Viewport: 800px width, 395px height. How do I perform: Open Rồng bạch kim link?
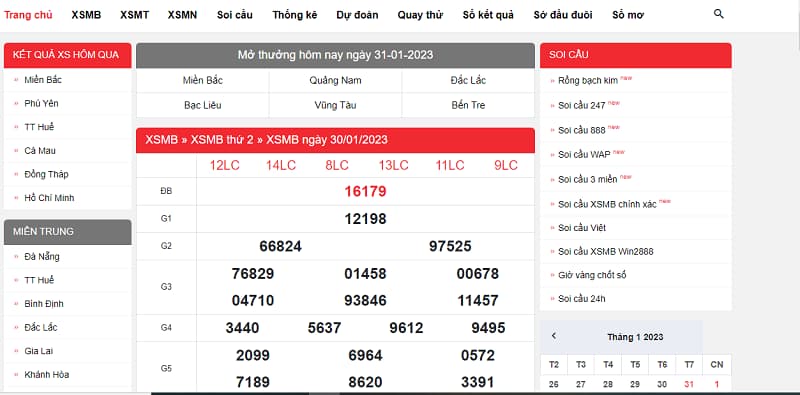pyautogui.click(x=588, y=80)
